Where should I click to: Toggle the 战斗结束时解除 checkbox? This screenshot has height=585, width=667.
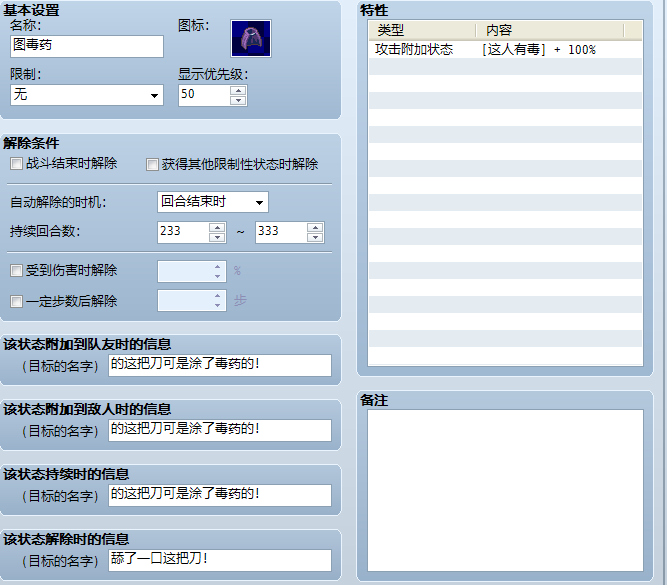16,163
